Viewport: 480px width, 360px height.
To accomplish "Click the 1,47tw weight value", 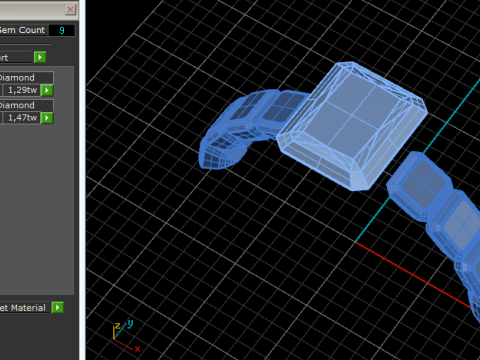I will pos(22,118).
